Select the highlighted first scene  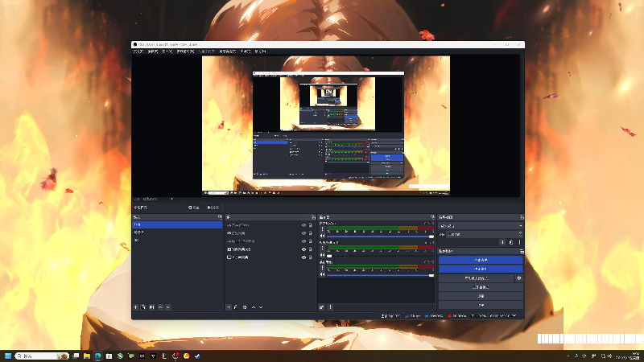pos(177,224)
